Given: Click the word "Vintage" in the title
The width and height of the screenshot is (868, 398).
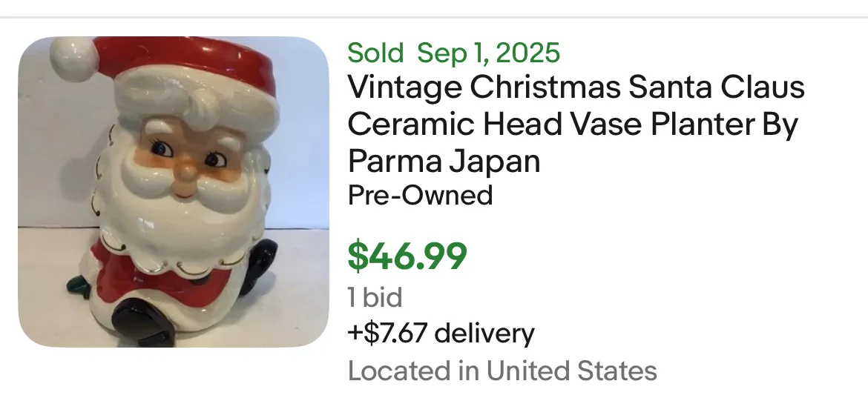Looking at the screenshot, I should 402,87.
